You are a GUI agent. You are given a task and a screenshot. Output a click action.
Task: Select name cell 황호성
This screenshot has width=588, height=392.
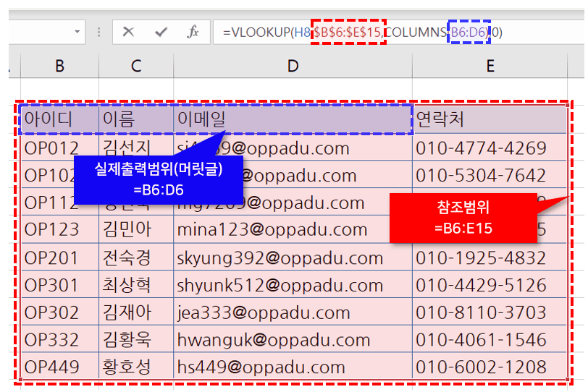[136, 366]
